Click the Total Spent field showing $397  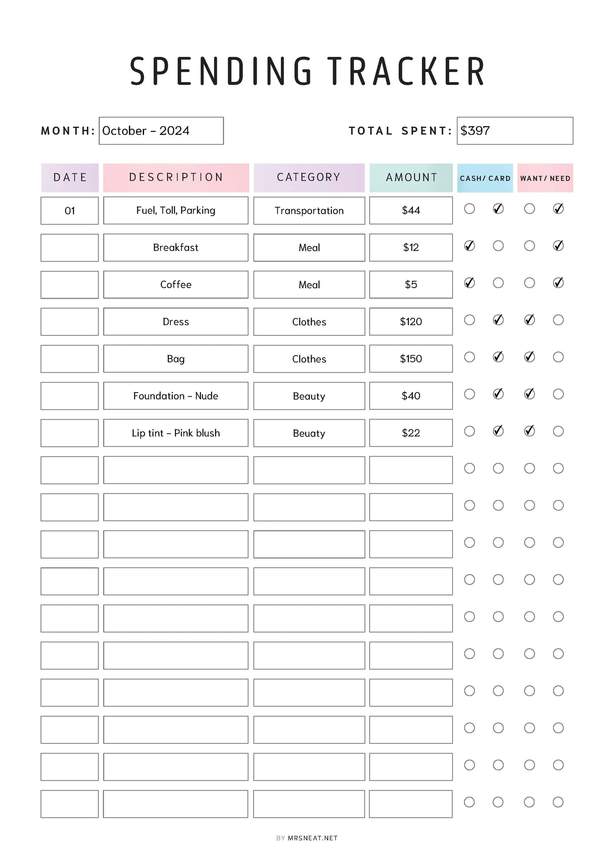point(515,131)
